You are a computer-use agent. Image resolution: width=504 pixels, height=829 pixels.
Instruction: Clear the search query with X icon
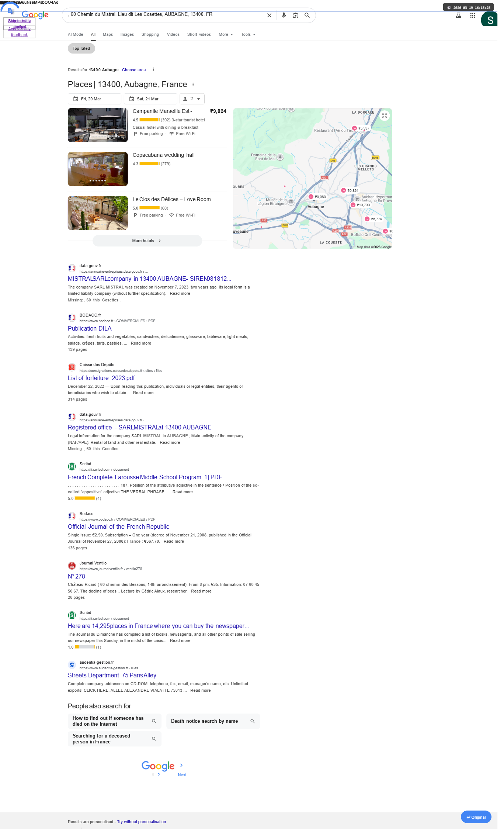[x=269, y=15]
